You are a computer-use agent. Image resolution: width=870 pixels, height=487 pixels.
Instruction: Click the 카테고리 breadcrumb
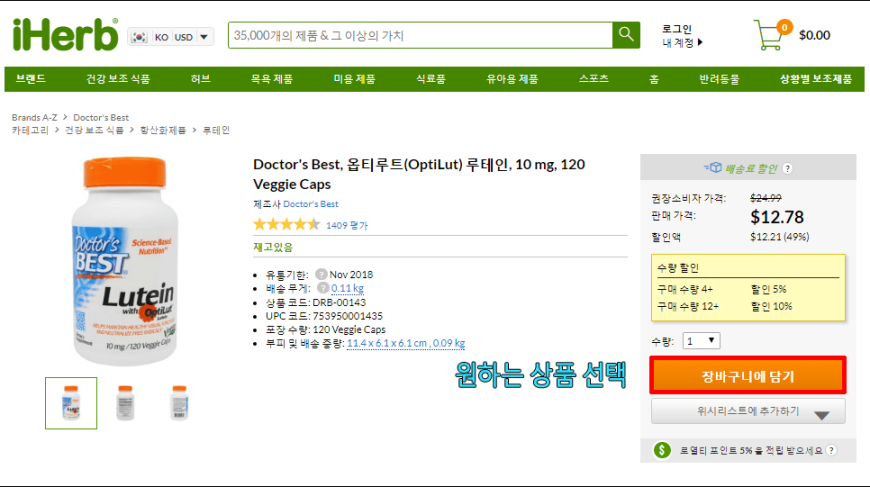pos(31,130)
